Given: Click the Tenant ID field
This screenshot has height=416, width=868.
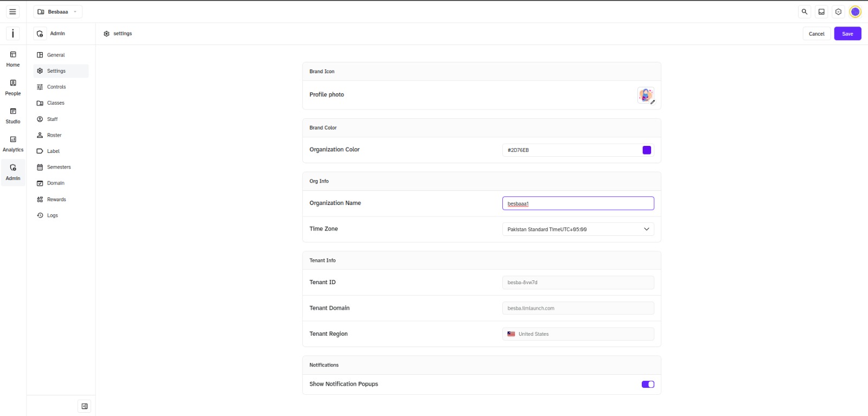Looking at the screenshot, I should pyautogui.click(x=578, y=283).
